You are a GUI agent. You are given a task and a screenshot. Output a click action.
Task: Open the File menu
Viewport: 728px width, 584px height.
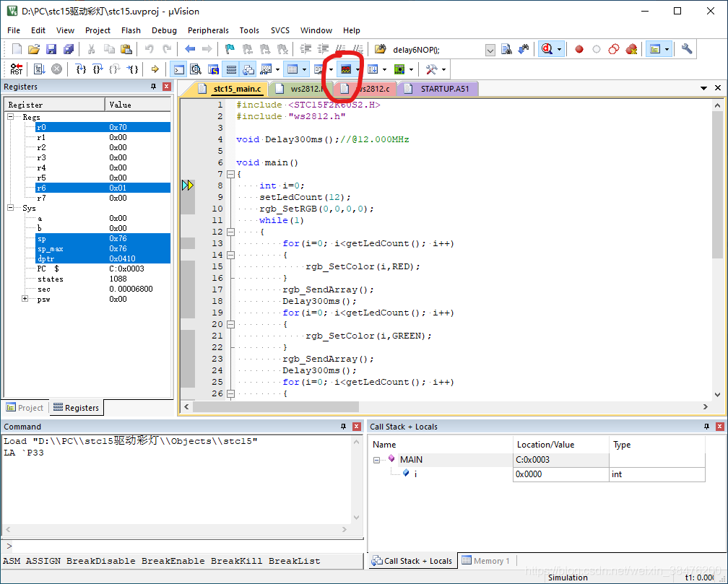[x=14, y=30]
